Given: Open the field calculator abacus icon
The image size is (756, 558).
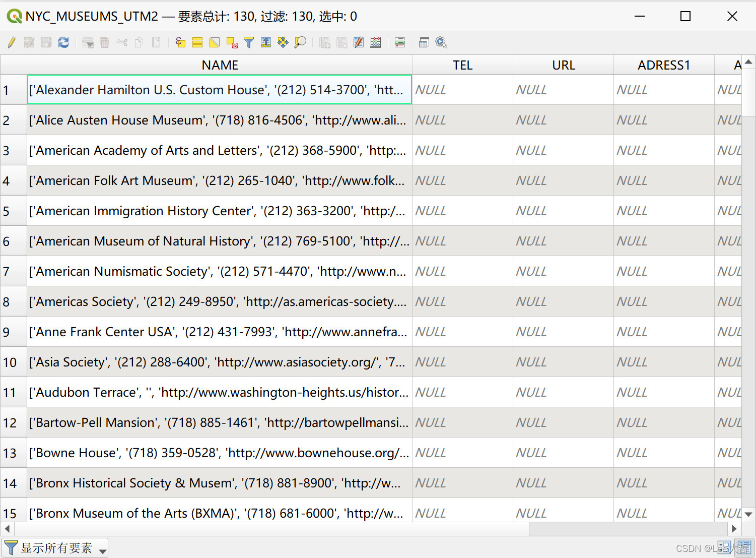Looking at the screenshot, I should [376, 42].
